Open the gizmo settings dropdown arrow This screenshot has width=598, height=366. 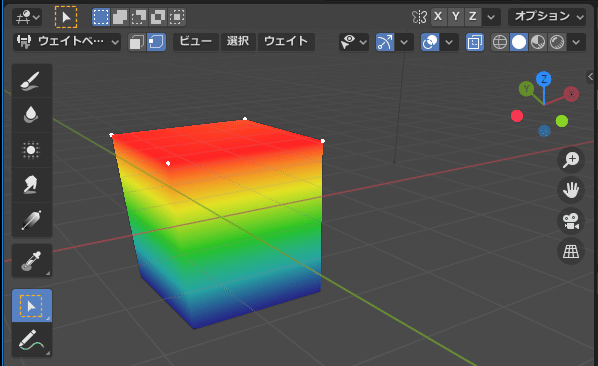coord(404,42)
